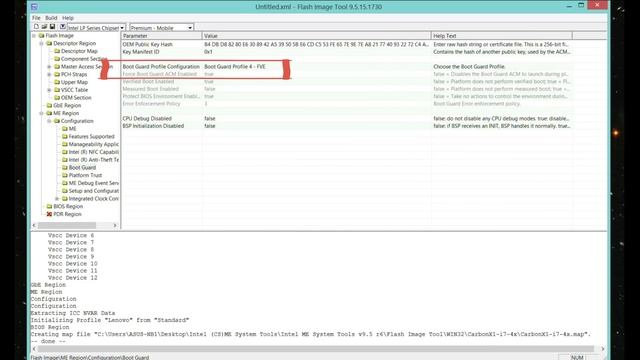Screen dimensions: 640x360
Task: Select the Key Manifest ID parameter
Action: click(141, 52)
